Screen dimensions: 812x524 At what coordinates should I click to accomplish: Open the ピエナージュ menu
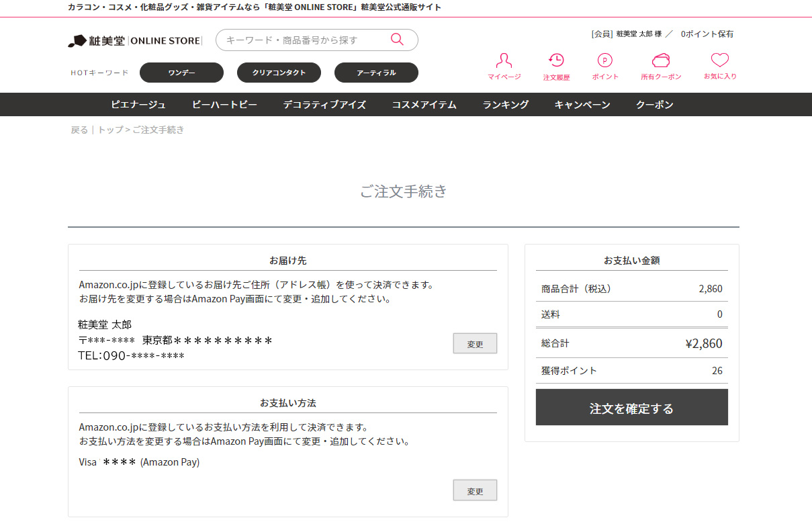pyautogui.click(x=138, y=105)
